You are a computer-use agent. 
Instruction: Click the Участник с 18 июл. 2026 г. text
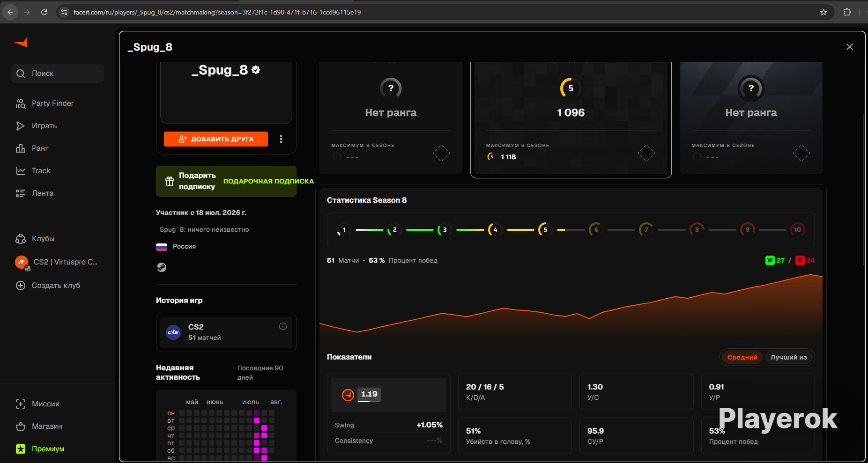coord(201,213)
